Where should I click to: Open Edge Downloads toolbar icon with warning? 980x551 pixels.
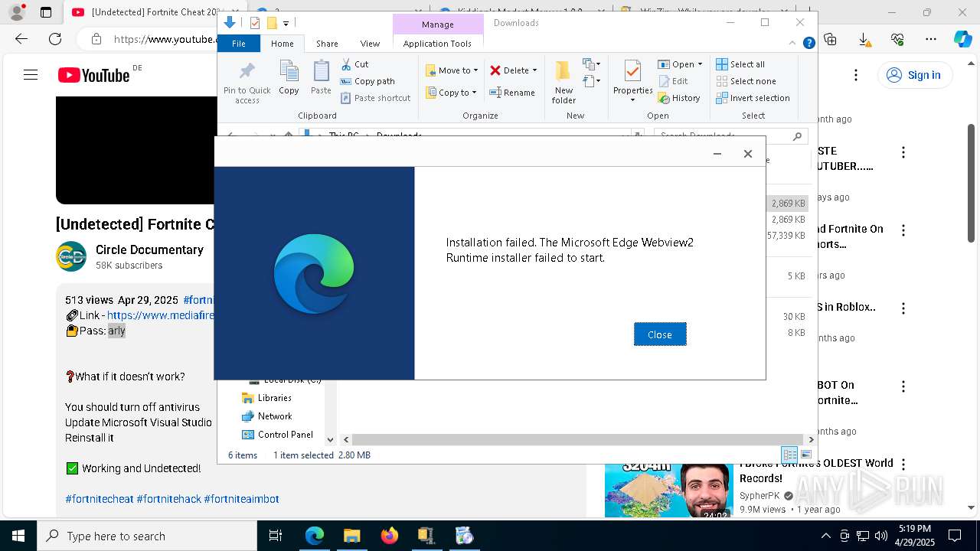(864, 39)
